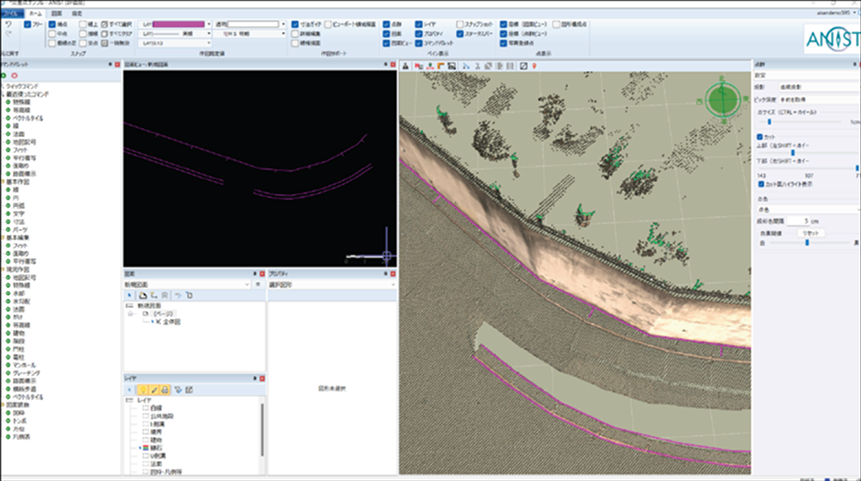Click the page copy icon in drawing panel toolbar
861x481 pixels.
point(189,295)
